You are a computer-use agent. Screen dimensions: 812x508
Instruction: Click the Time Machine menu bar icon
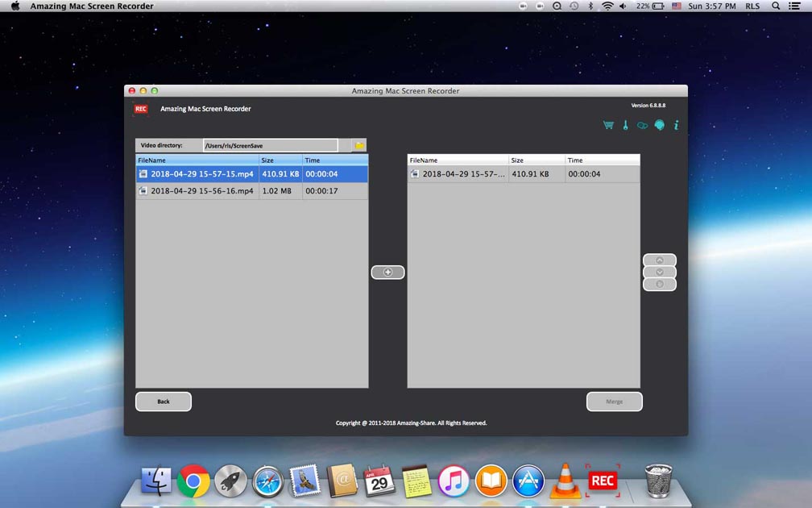point(574,6)
